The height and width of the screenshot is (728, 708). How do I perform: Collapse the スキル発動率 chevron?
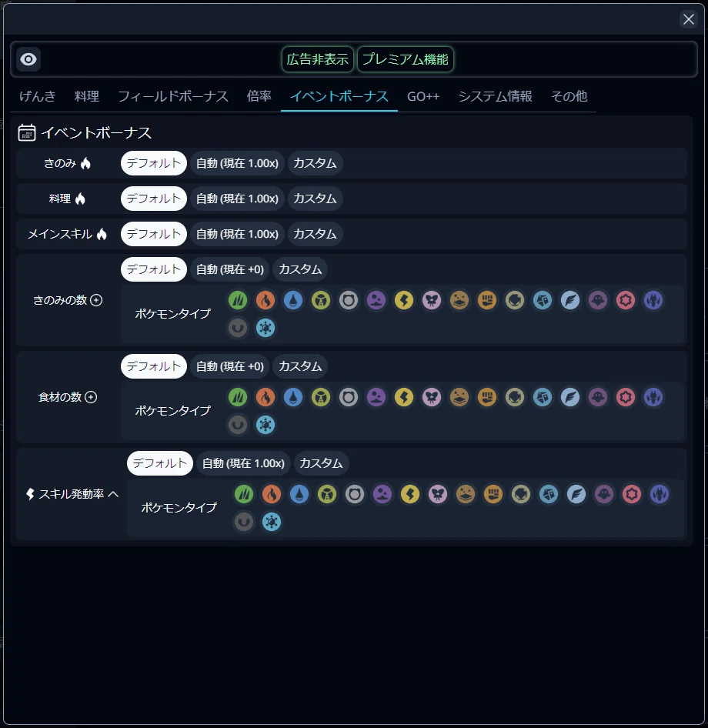[113, 495]
